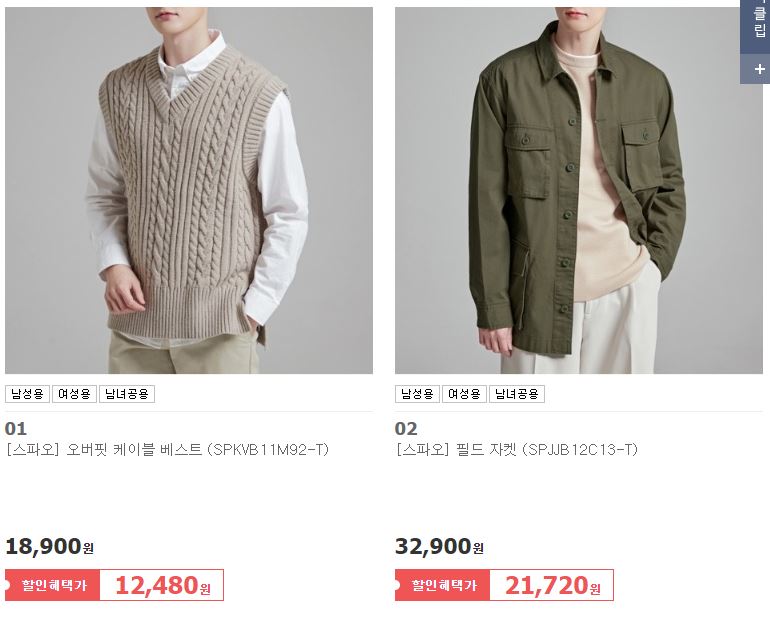Select 남성용 tag under cable vest

(28, 394)
